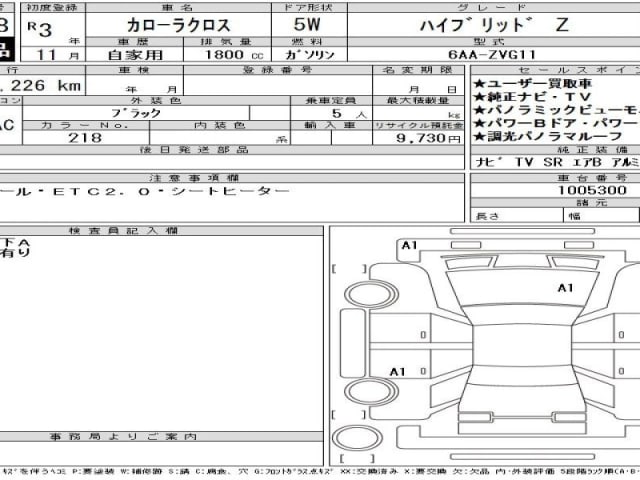Screen dimensions: 640x480
Task: Select the 最大積載量 header label
Action: click(x=418, y=100)
